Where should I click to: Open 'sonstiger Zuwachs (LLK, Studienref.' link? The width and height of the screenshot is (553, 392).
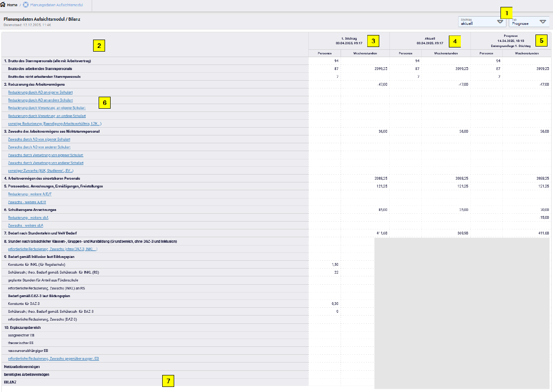pos(41,170)
